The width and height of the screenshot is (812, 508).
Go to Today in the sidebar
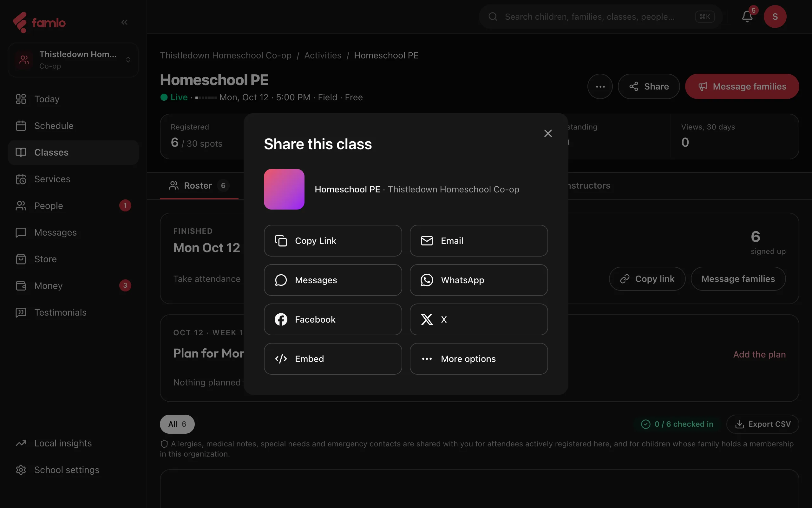(73, 99)
